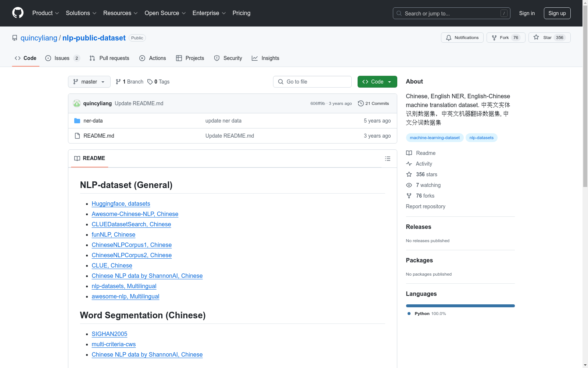Click the ner-data folder icon
This screenshot has width=588, height=368.
(77, 121)
